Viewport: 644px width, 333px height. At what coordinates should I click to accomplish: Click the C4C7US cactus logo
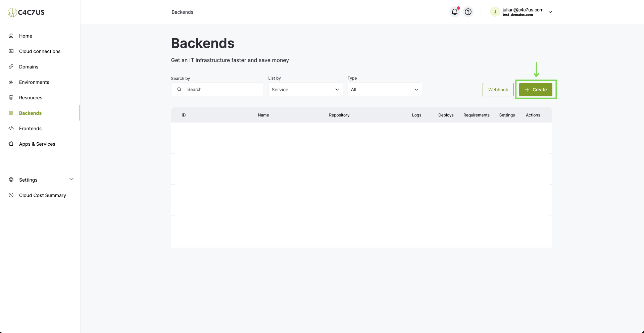click(x=26, y=12)
